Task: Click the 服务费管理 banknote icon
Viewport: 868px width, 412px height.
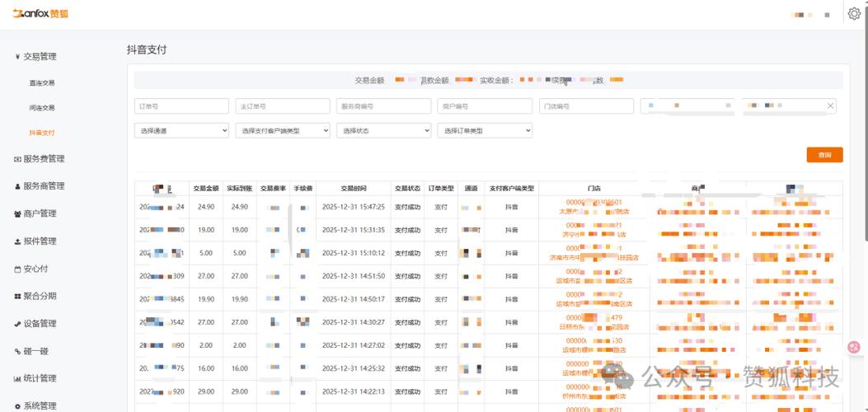Action: pos(17,159)
